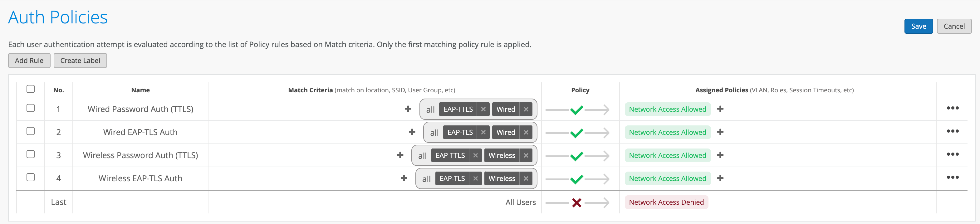Select the checkbox for Wired Password Auth rule
This screenshot has height=224, width=980.
coord(31,108)
